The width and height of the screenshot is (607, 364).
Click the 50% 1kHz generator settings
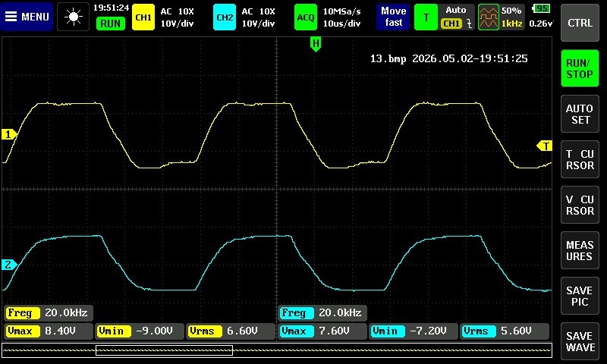[511, 17]
